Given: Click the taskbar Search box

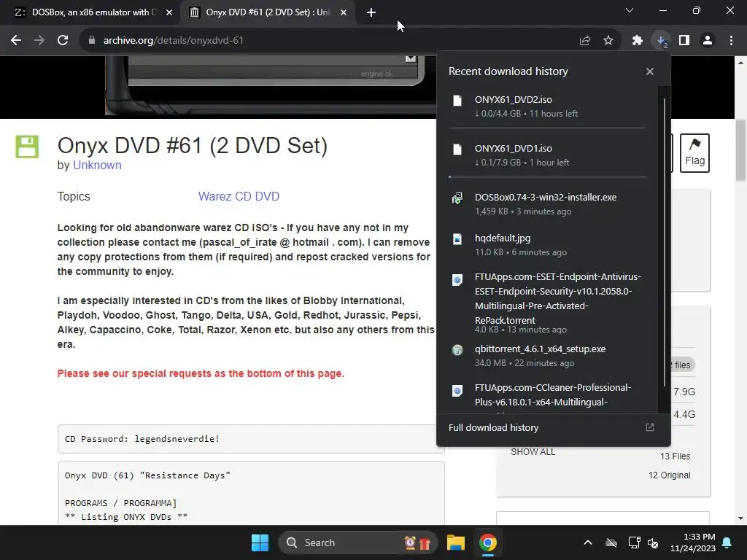Looking at the screenshot, I should [357, 542].
